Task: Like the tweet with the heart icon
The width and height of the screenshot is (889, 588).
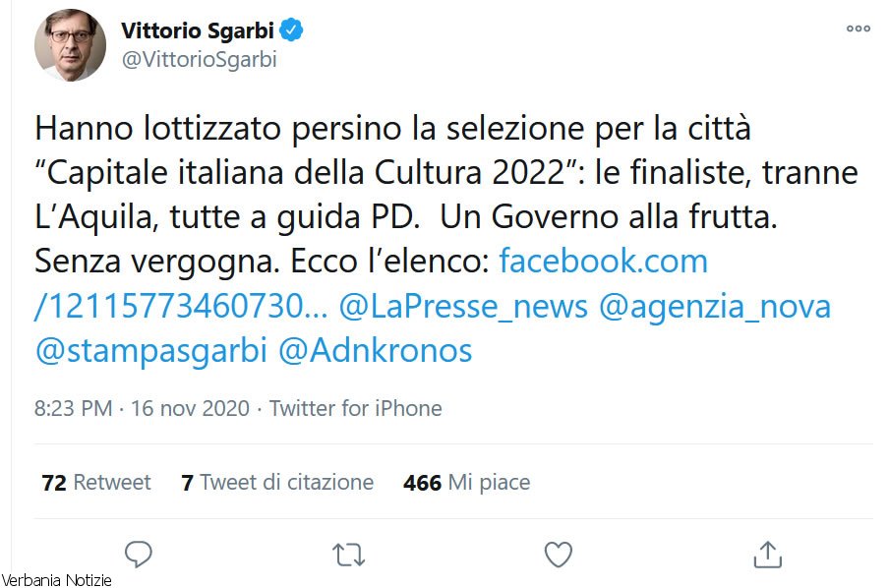Action: tap(557, 554)
